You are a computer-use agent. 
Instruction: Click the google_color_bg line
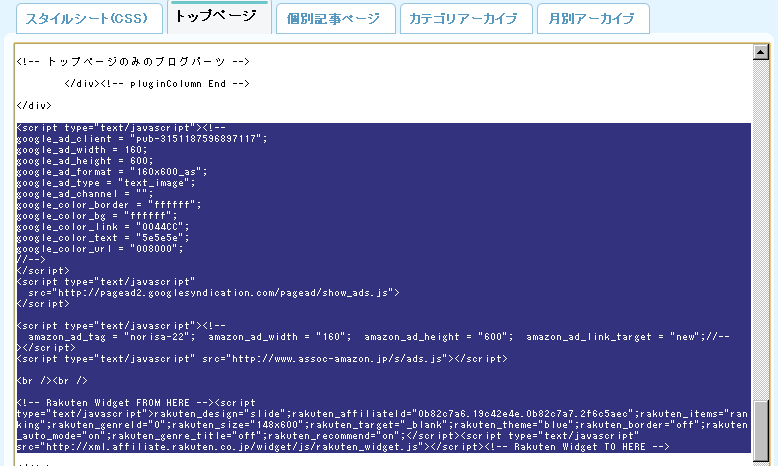point(97,216)
